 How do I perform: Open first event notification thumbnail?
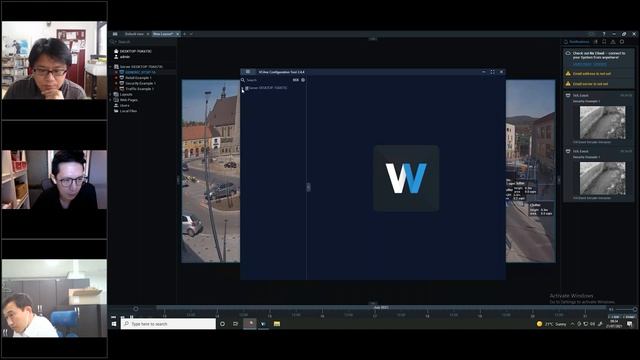coord(602,122)
